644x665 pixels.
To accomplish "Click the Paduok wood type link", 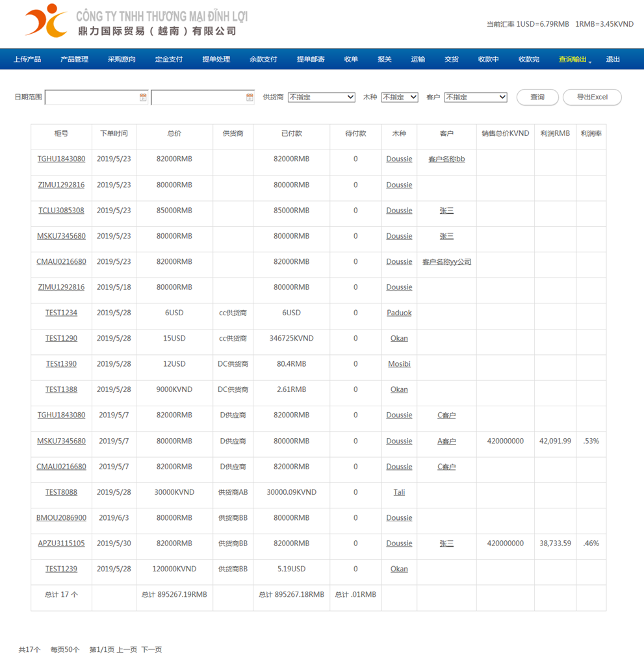I will click(400, 313).
